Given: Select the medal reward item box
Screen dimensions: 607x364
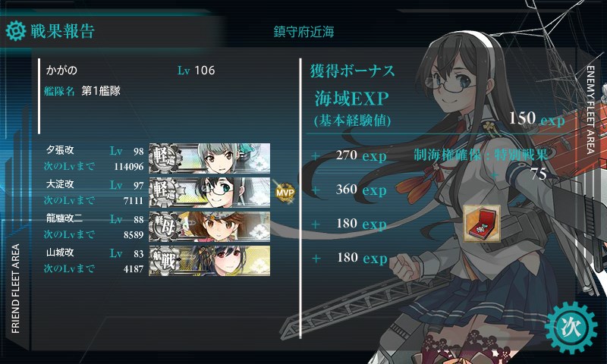Looking at the screenshot, I should click(x=482, y=224).
